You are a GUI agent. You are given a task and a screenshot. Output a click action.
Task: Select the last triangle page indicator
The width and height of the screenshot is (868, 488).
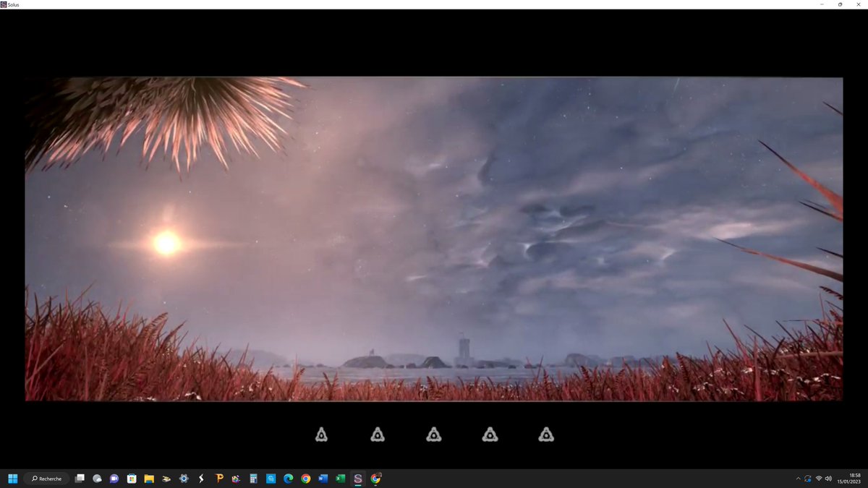(546, 435)
